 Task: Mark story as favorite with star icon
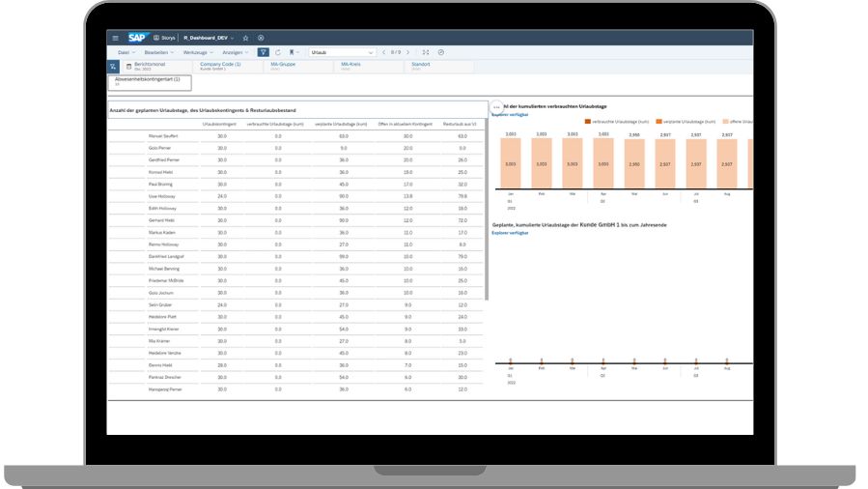click(246, 38)
